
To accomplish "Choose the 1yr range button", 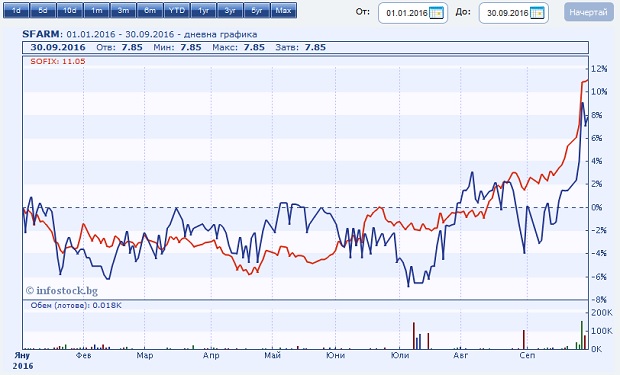I will 204,11.
